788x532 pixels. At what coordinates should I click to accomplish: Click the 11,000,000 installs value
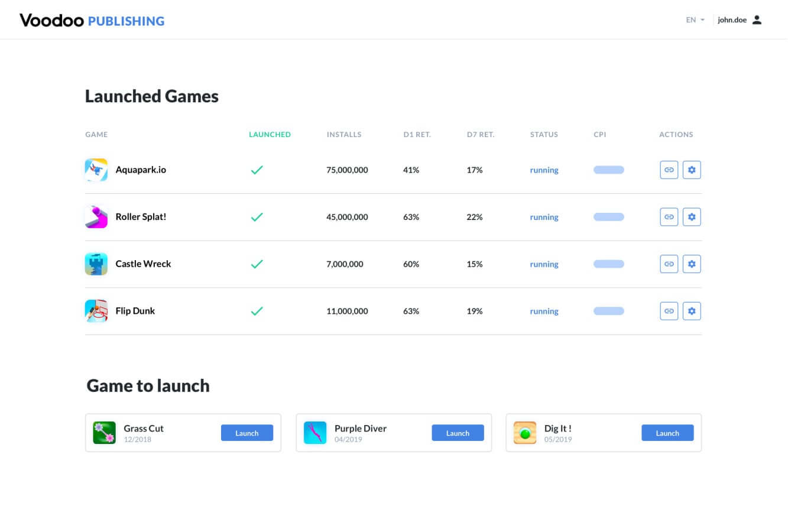(x=347, y=312)
